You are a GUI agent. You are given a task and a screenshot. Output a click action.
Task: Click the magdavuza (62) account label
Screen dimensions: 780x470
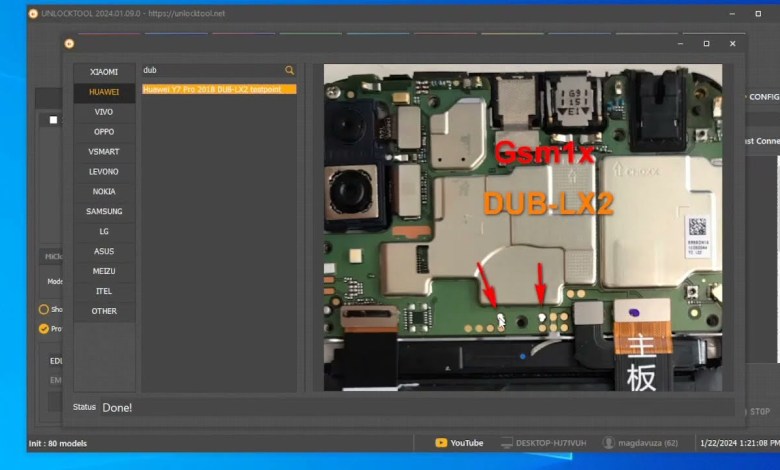point(648,443)
